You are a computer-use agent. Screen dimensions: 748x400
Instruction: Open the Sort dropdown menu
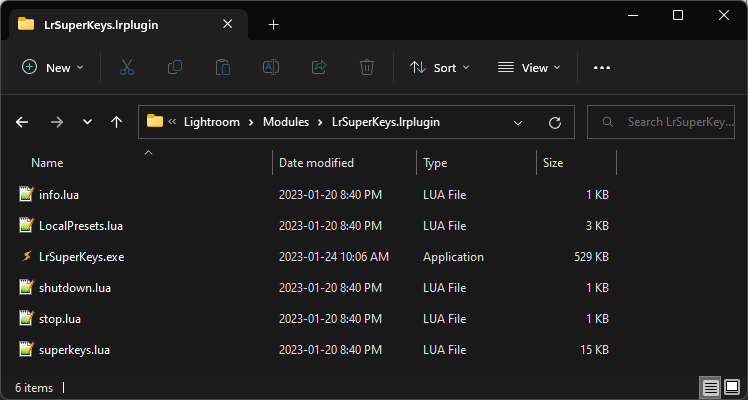(439, 68)
